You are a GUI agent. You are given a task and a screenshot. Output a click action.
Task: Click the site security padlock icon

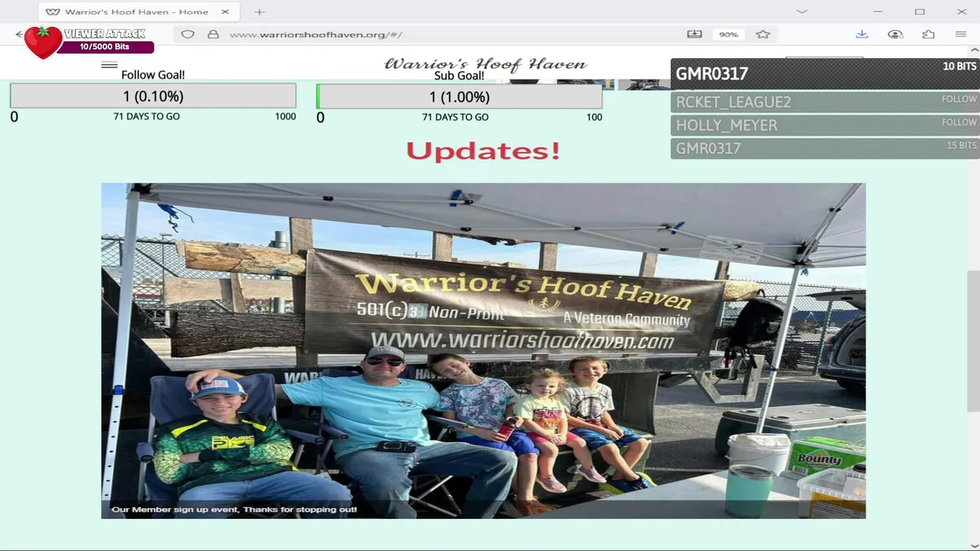[x=213, y=34]
